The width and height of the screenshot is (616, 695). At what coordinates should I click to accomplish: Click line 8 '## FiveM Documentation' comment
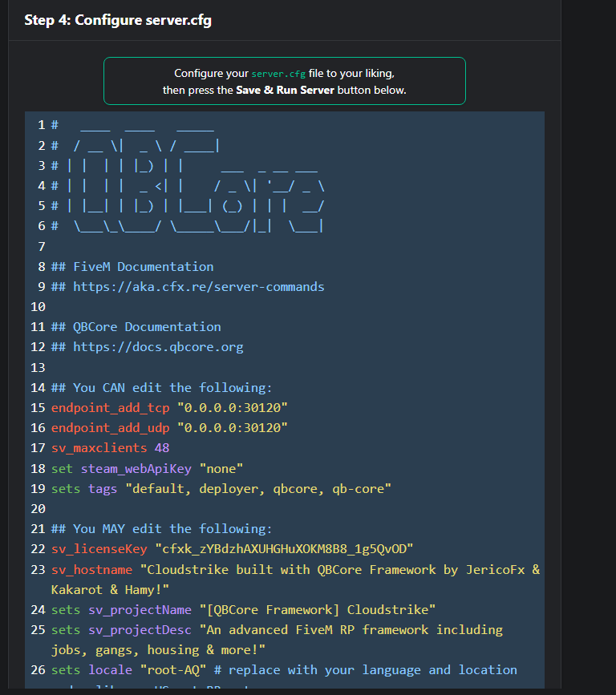pyautogui.click(x=132, y=267)
